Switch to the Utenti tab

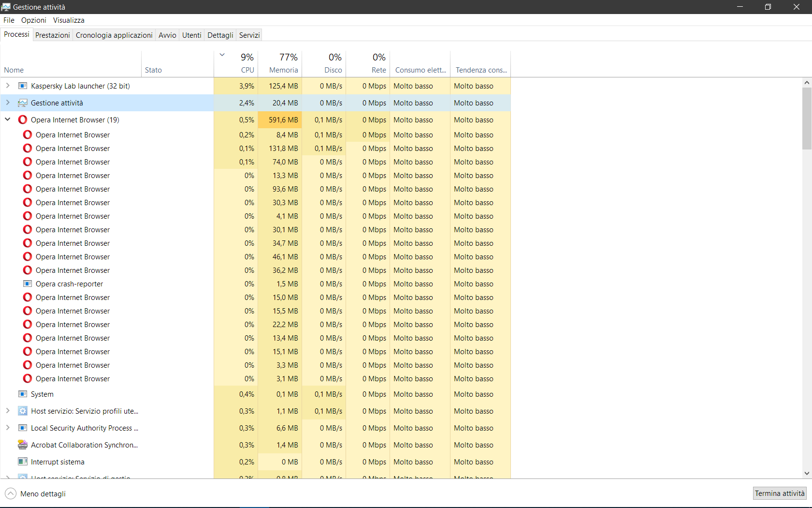192,35
